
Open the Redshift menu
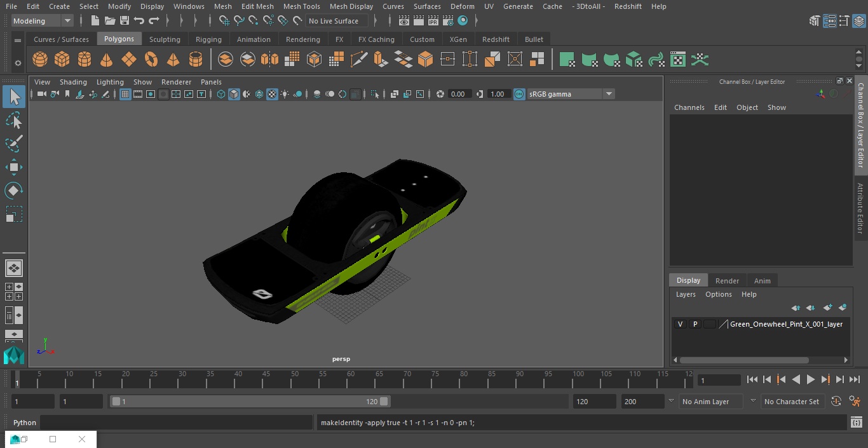point(628,6)
